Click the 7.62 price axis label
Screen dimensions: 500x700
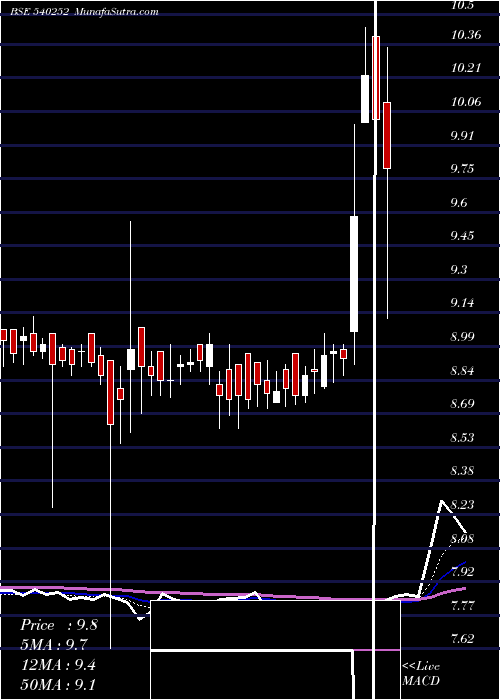pos(462,639)
